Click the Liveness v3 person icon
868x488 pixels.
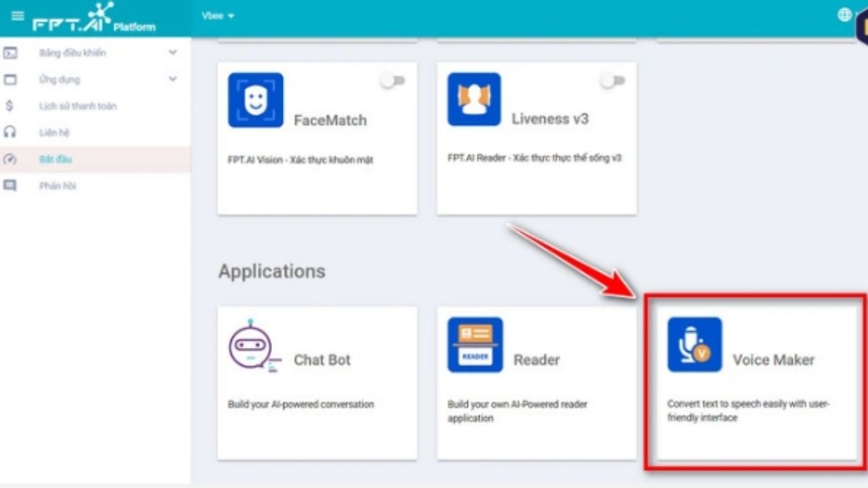click(x=475, y=100)
